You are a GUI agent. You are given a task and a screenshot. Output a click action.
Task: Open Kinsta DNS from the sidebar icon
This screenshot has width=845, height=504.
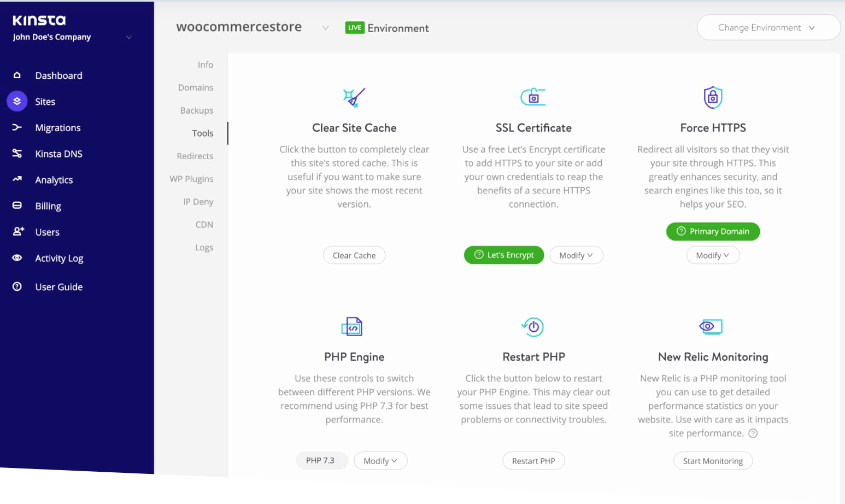coord(17,154)
